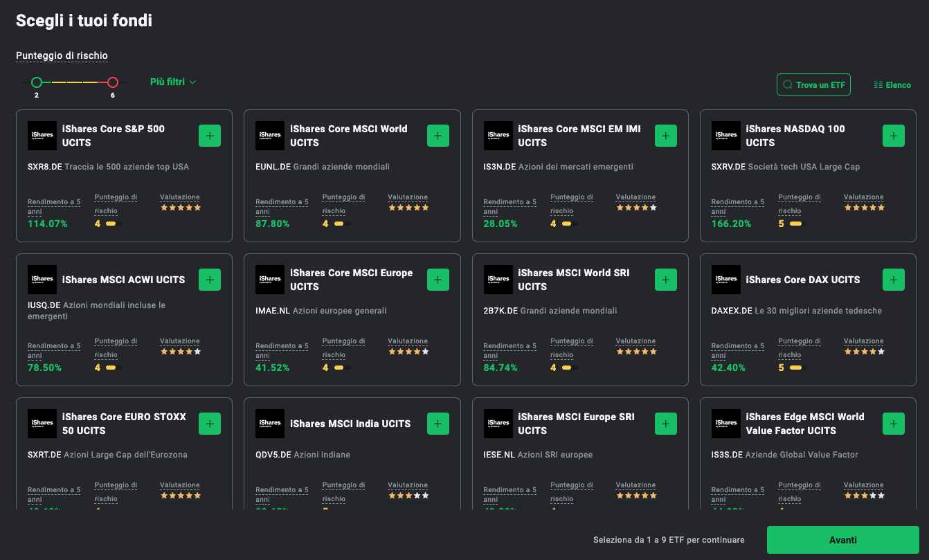
Task: Add iShares MSCI India UCITS fund
Action: point(438,424)
